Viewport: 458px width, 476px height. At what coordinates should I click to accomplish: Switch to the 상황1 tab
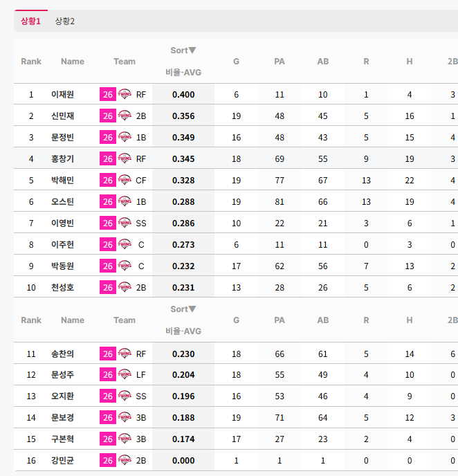(30, 21)
